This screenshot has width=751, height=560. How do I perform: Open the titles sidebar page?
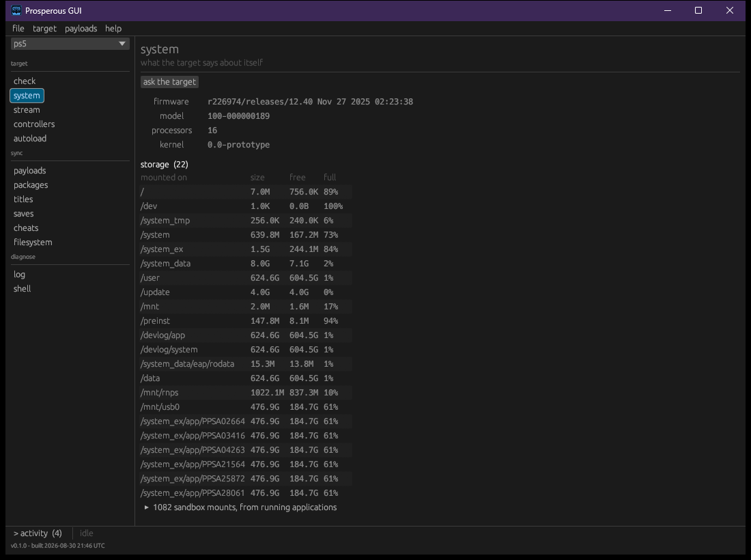coord(23,199)
